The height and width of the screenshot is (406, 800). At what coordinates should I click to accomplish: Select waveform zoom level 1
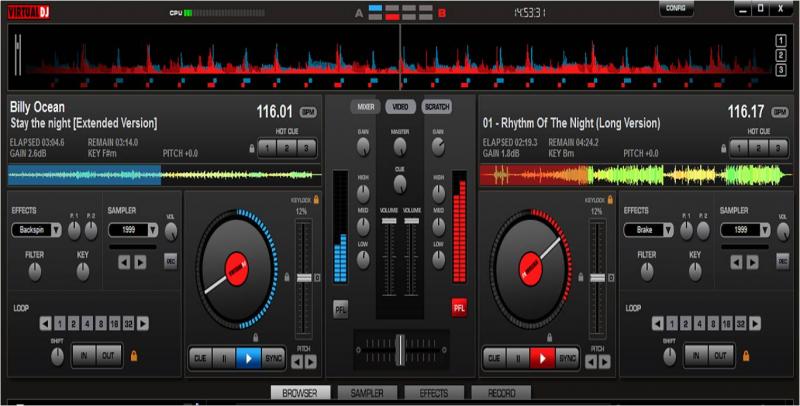pos(781,40)
